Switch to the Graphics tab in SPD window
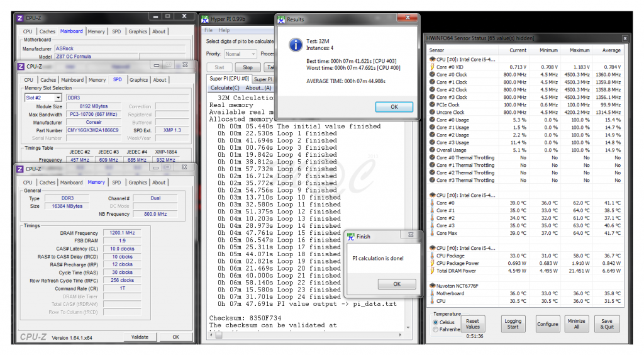Screen dimensions: 644x355 click(x=138, y=80)
